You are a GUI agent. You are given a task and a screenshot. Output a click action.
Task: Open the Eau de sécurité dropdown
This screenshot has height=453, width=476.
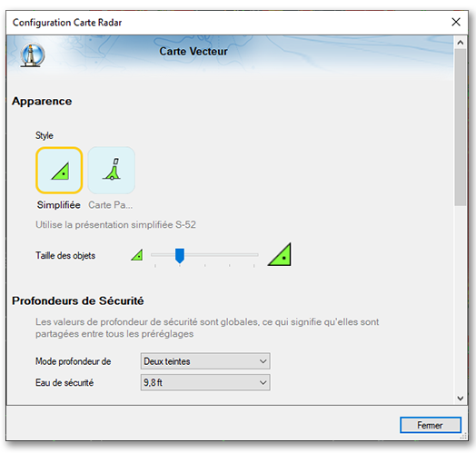[205, 382]
